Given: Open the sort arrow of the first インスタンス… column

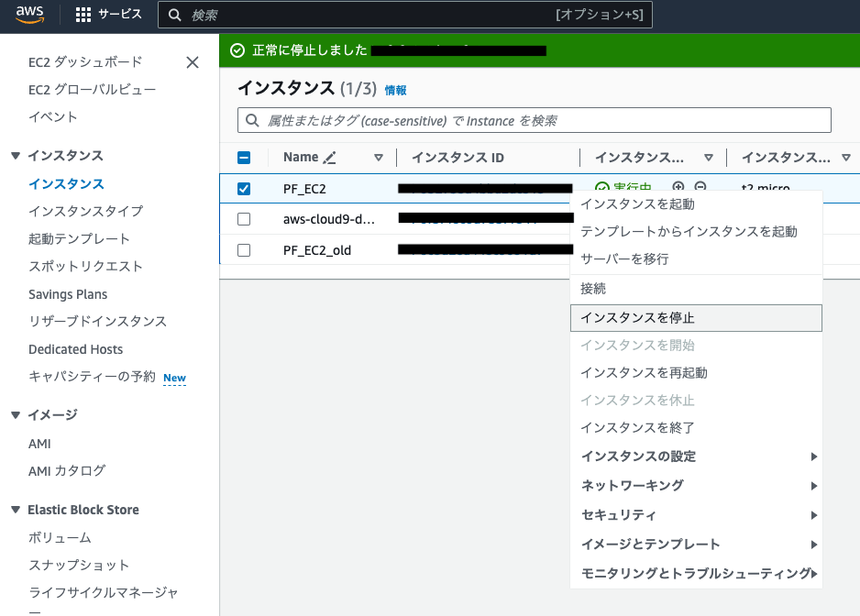Looking at the screenshot, I should point(709,158).
